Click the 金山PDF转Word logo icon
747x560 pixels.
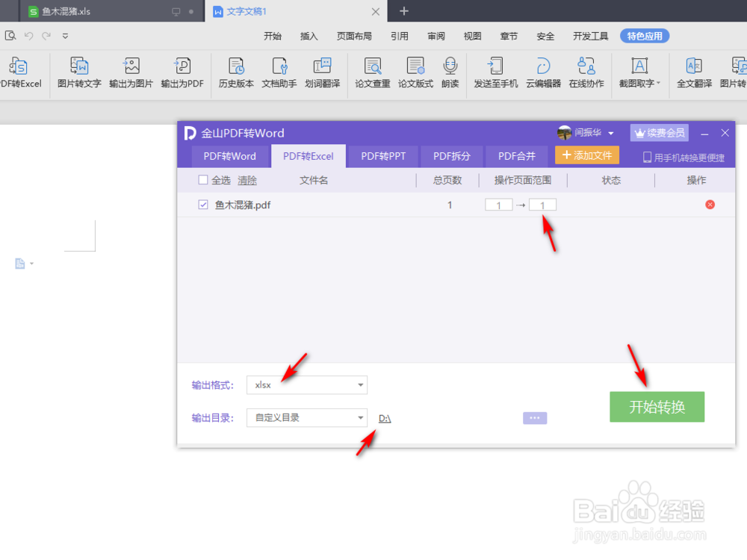[x=190, y=133]
